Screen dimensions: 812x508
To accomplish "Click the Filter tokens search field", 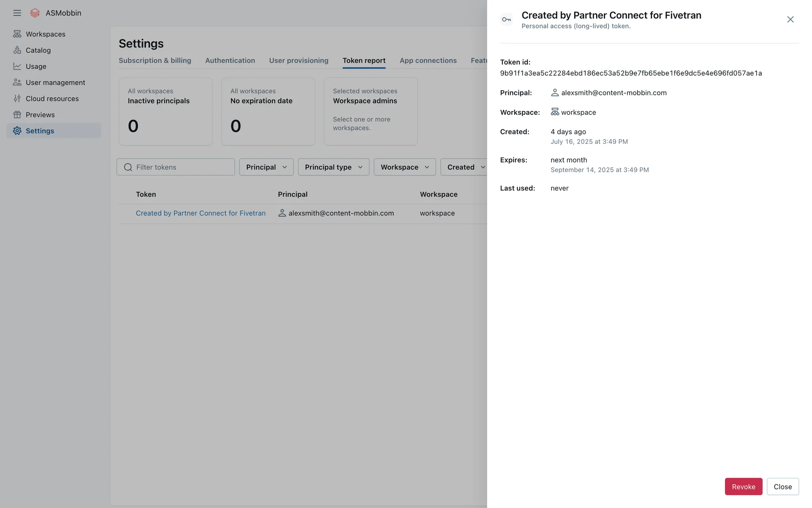I will [182, 167].
